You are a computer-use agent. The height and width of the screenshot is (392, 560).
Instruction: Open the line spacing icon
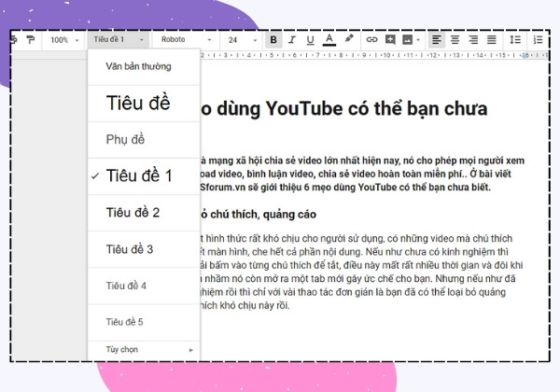tap(515, 39)
